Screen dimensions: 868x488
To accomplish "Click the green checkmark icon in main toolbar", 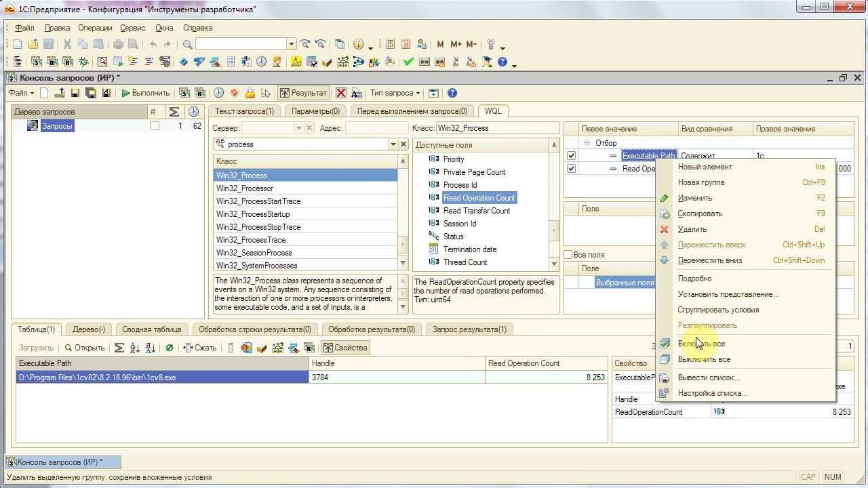I will coord(408,62).
